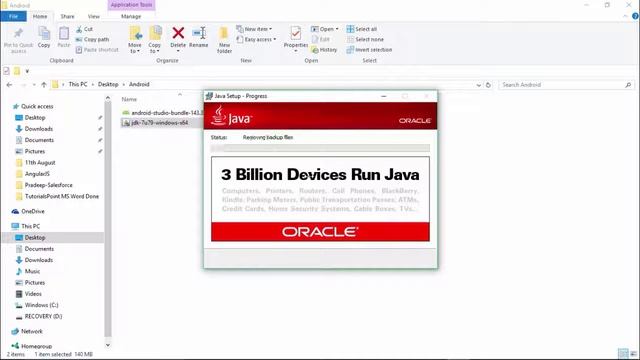Switch to the Manage tab

[131, 16]
